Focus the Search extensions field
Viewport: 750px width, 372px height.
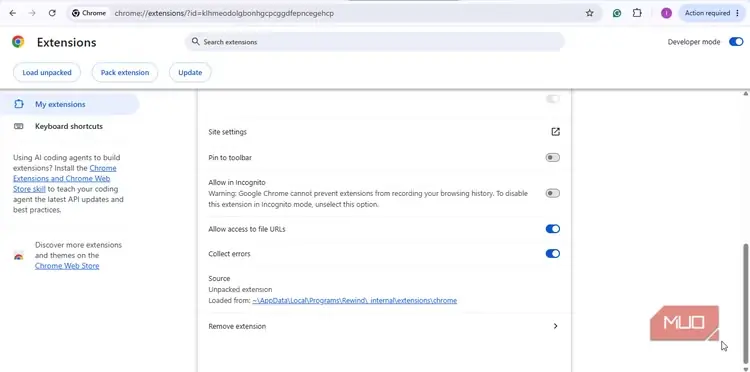click(x=375, y=42)
